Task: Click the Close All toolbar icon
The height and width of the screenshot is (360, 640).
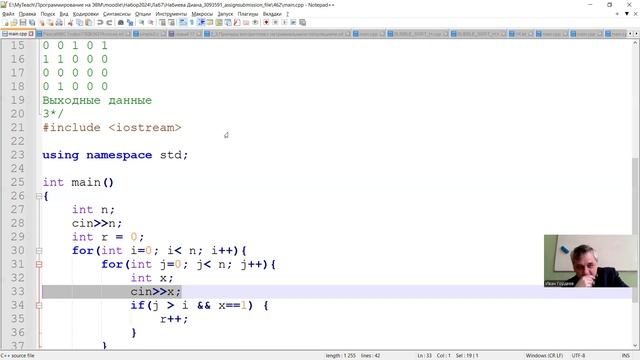Action: [50, 22]
